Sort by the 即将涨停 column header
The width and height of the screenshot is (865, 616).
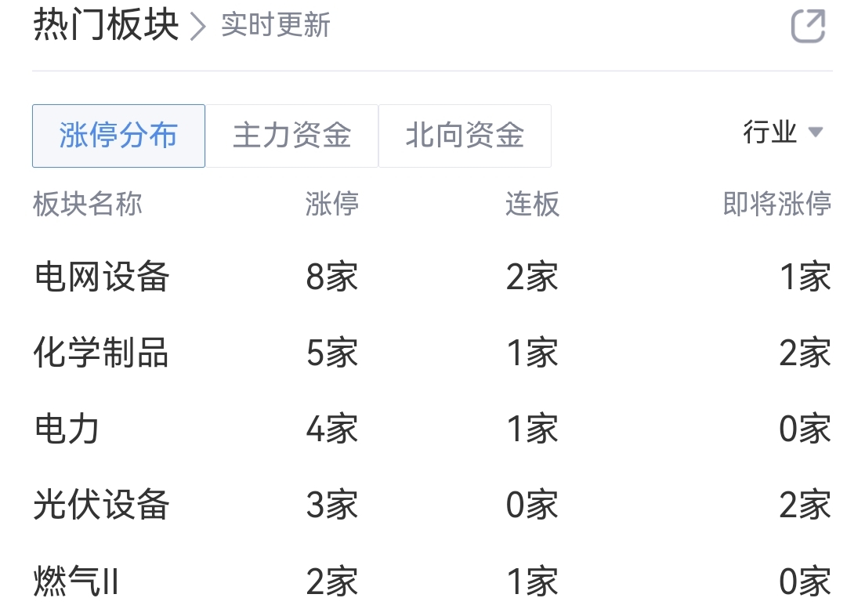click(x=776, y=204)
